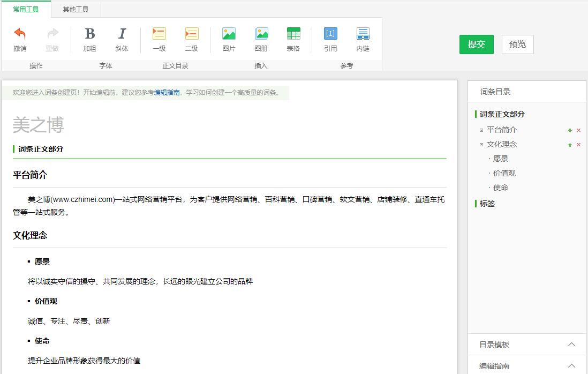The height and width of the screenshot is (374, 588).
Task: Click the 文化理念 heading in editor
Action: click(x=30, y=236)
